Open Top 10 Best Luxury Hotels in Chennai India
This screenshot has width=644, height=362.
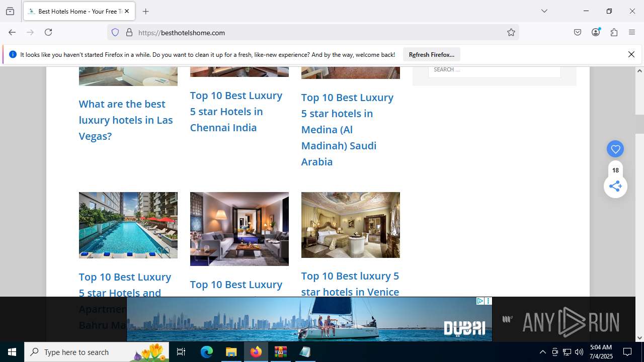pos(236,111)
